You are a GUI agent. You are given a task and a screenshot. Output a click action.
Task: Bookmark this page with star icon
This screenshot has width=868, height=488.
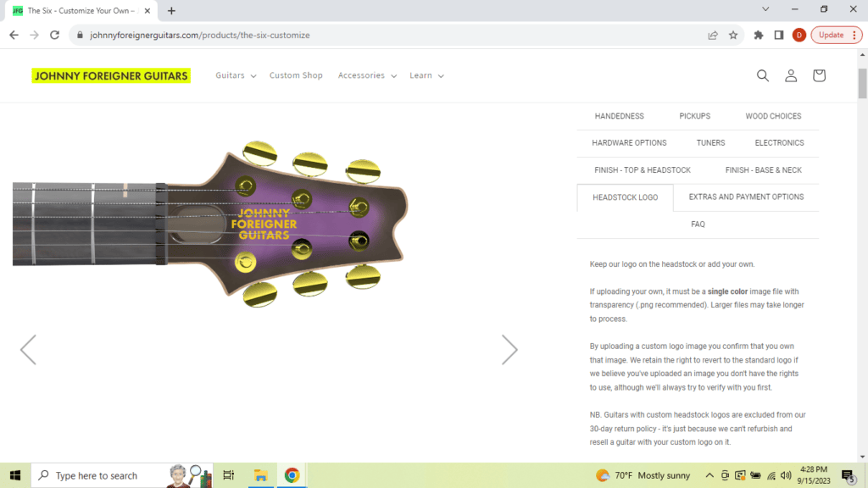click(x=733, y=35)
